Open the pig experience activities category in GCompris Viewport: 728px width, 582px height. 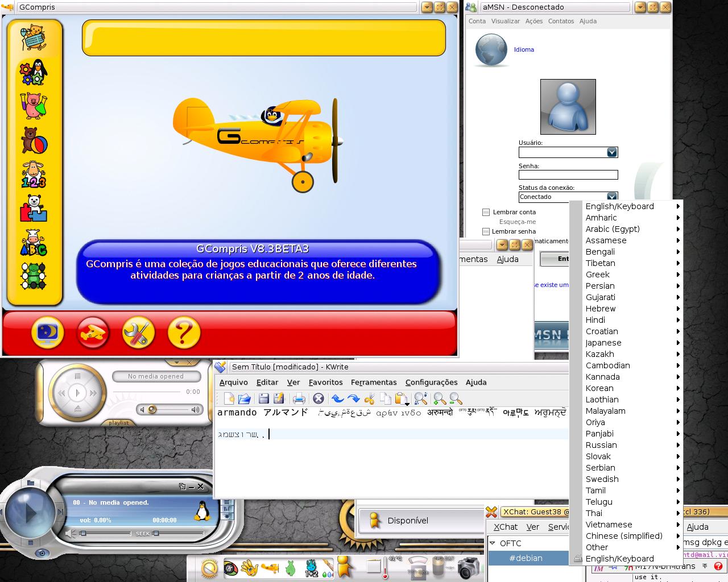(34, 106)
